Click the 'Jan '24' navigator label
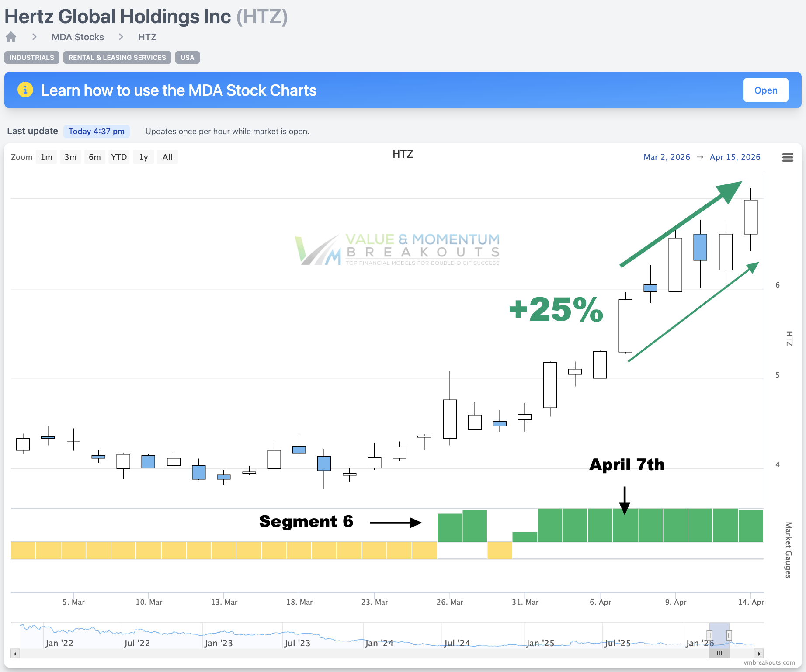This screenshot has height=672, width=806. (x=379, y=643)
